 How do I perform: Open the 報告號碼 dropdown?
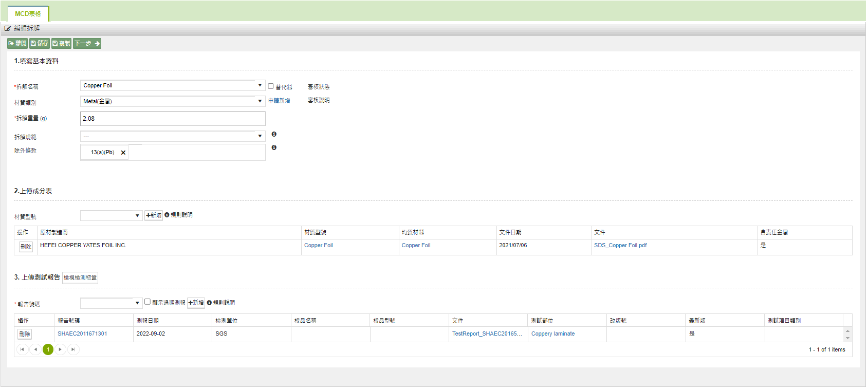click(x=111, y=303)
